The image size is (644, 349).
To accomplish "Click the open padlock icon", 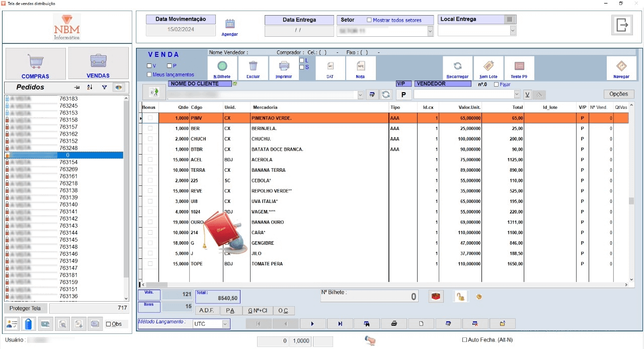I will (459, 297).
